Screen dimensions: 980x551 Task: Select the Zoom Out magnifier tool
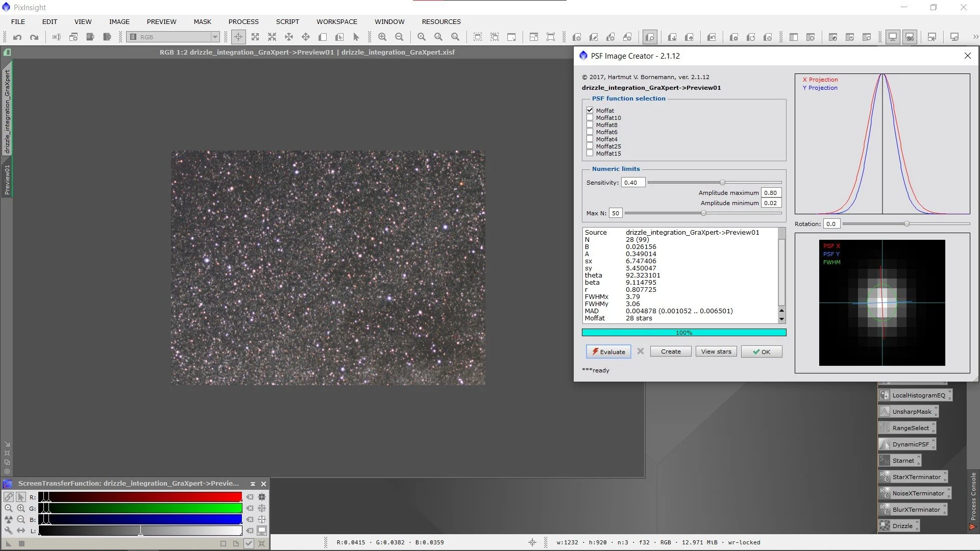click(x=399, y=37)
